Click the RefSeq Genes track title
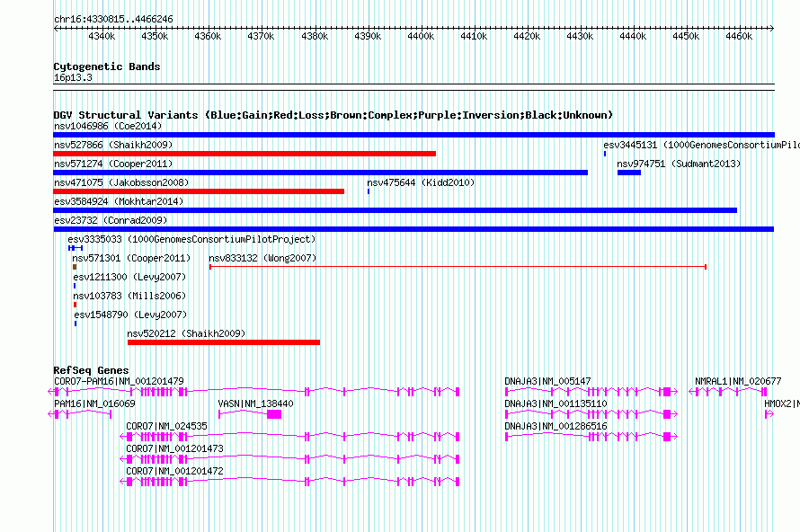 91,370
